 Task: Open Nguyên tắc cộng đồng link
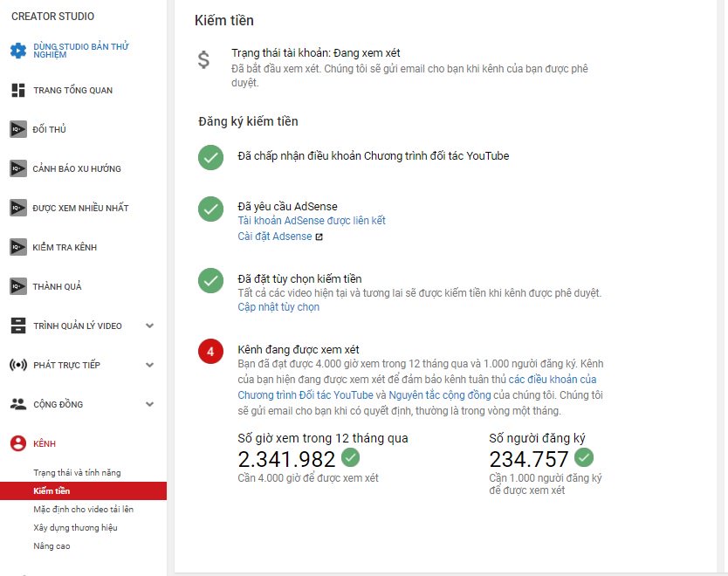(440, 395)
